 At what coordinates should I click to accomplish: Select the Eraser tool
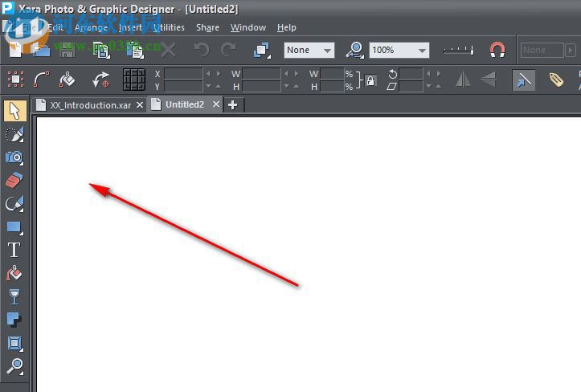(x=14, y=181)
